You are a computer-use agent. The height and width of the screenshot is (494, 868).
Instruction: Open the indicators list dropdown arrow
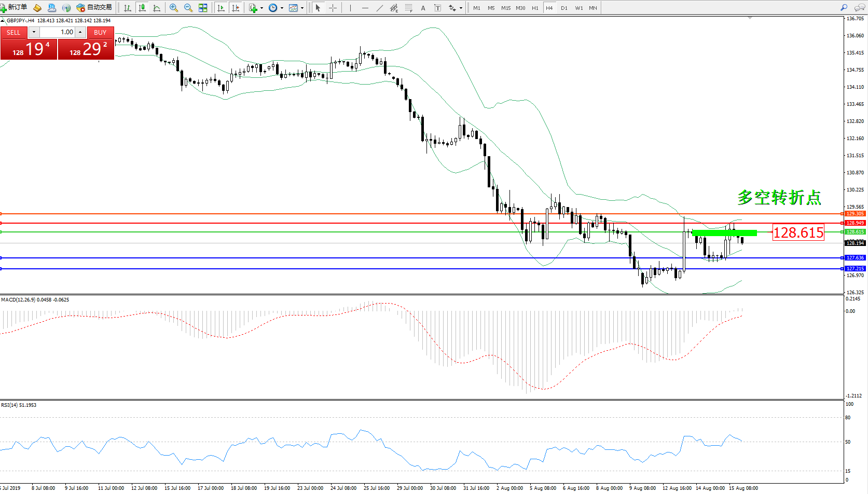[261, 8]
